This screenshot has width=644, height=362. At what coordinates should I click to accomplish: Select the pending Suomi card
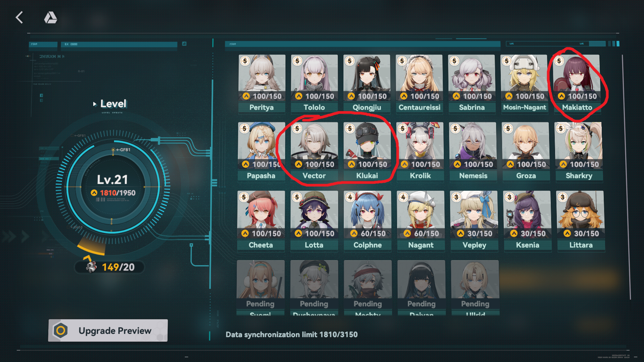coord(260,288)
